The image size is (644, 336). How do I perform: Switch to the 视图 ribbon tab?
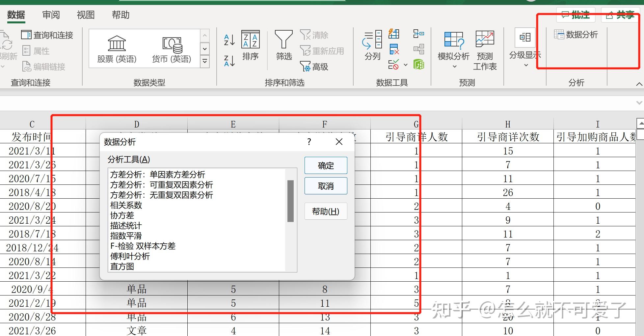pyautogui.click(x=85, y=15)
